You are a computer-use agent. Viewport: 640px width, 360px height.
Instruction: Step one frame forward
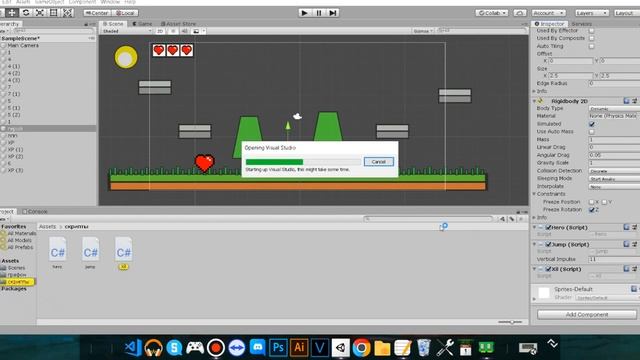point(333,13)
